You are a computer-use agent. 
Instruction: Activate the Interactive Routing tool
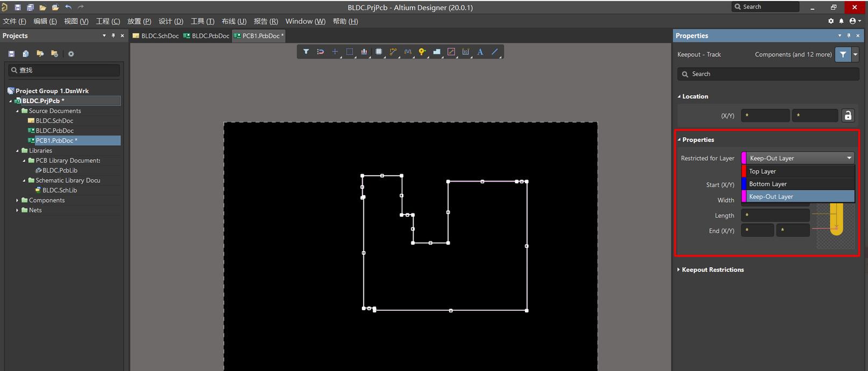coord(393,52)
